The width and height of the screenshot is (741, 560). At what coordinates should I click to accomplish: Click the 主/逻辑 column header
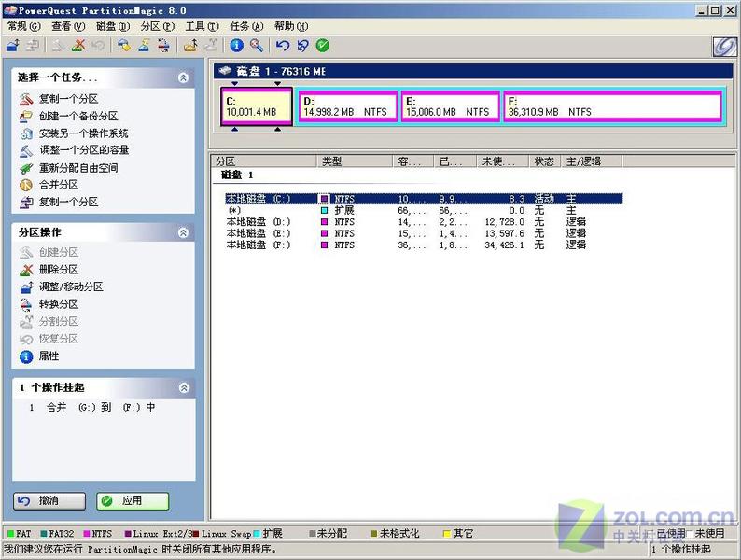(591, 161)
